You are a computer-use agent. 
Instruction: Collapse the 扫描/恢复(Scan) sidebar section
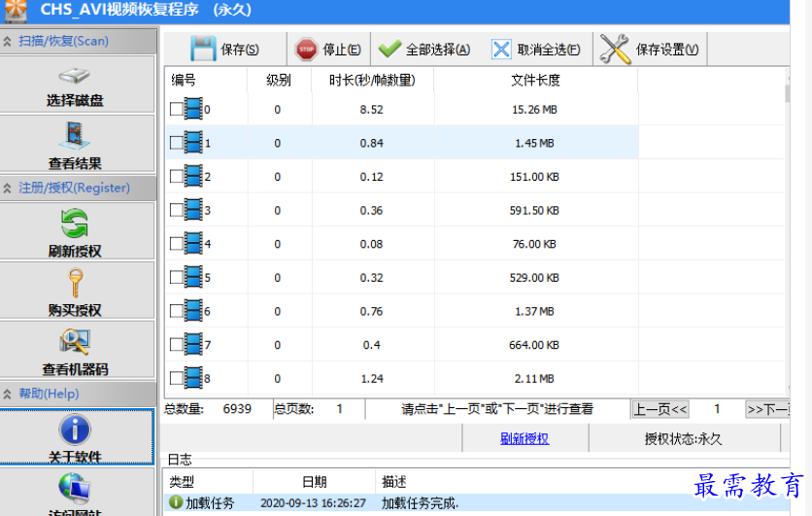click(x=9, y=41)
